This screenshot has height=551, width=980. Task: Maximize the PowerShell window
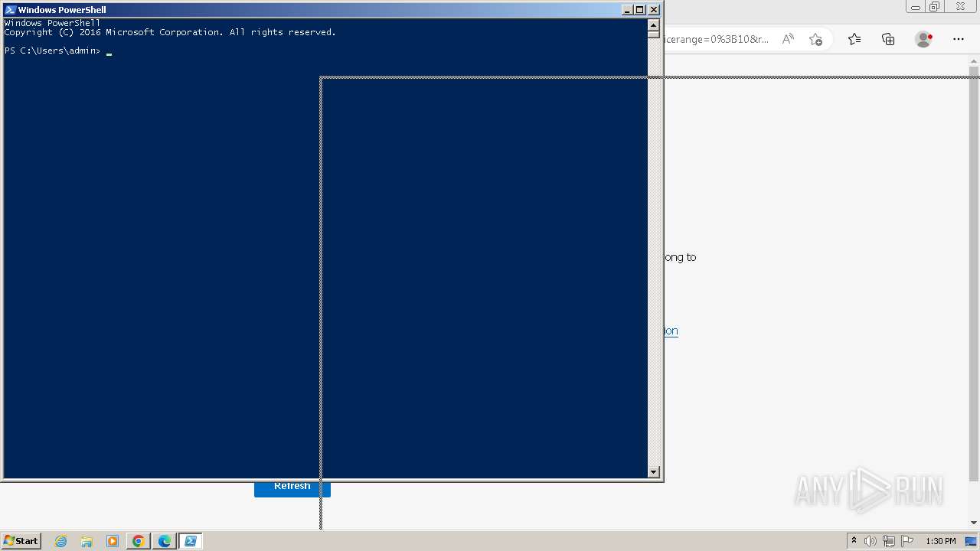[x=640, y=10]
